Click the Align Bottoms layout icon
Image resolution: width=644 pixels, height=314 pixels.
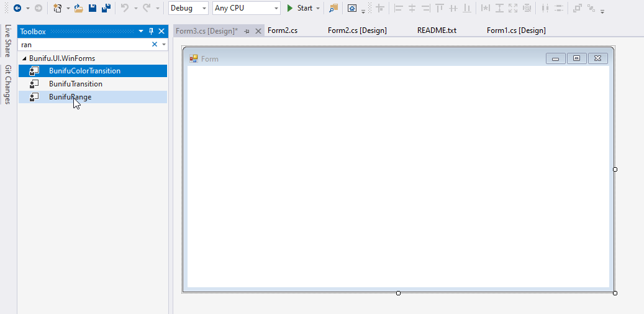(467, 8)
